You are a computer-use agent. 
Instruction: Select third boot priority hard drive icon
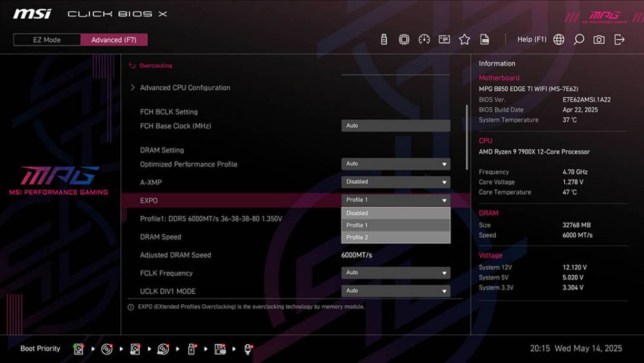tap(135, 349)
